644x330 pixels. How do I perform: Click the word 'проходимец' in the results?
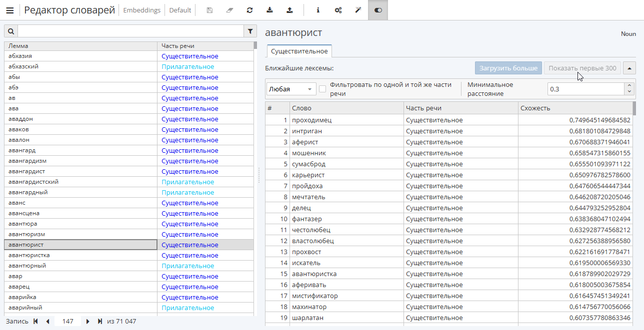311,120
